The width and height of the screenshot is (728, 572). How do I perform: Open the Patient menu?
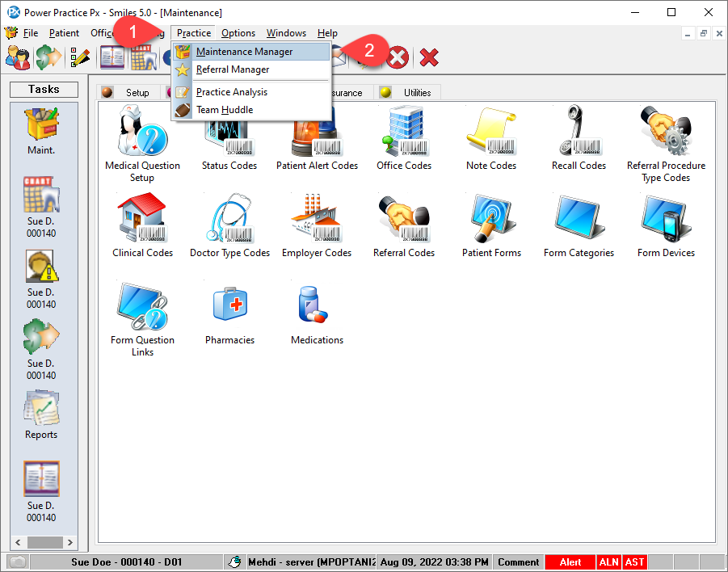pyautogui.click(x=64, y=33)
